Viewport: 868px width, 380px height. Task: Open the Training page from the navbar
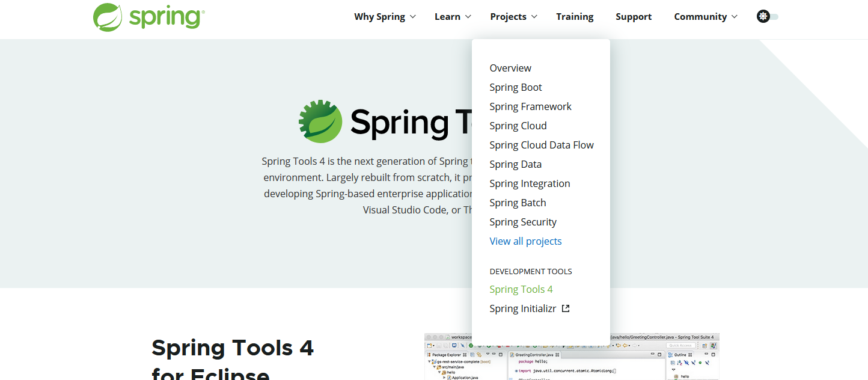(575, 16)
